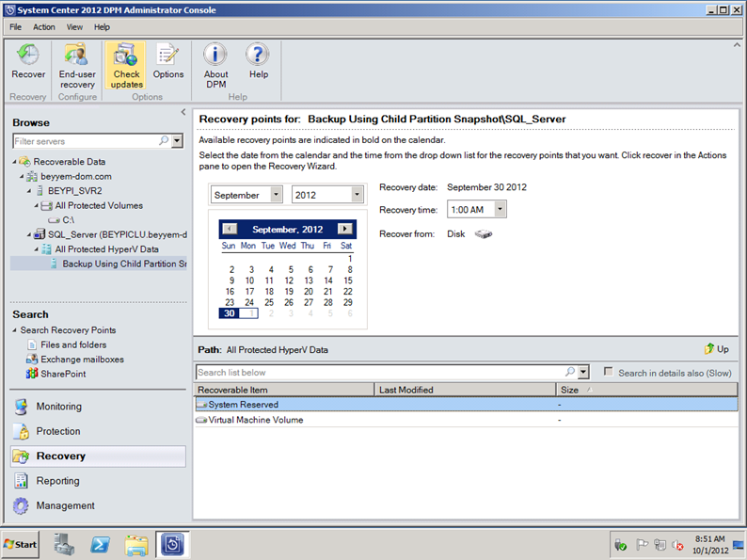Image resolution: width=747 pixels, height=560 pixels.
Task: Click calendar day 15
Action: pyautogui.click(x=348, y=280)
